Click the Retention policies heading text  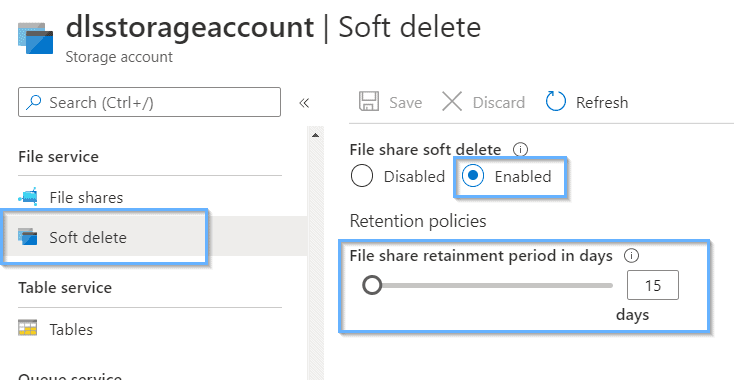click(418, 220)
